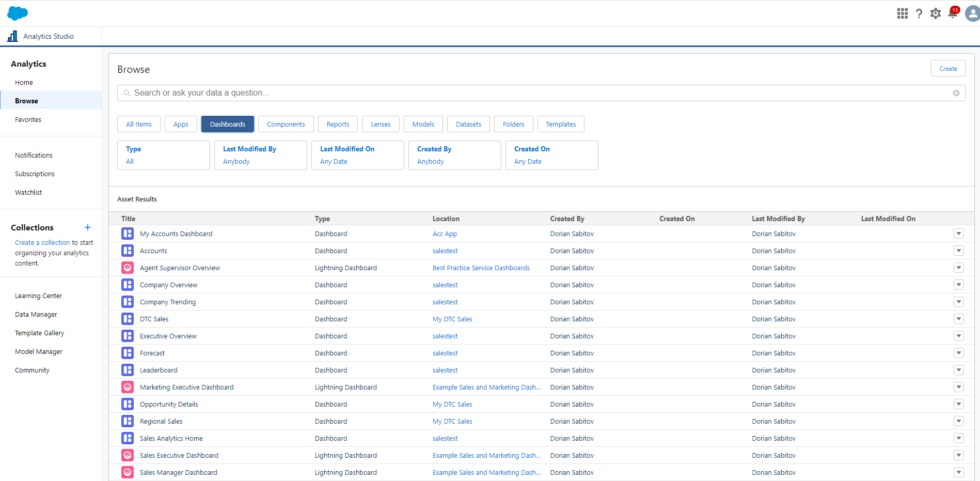Click the plus icon beside Collections

coord(87,227)
